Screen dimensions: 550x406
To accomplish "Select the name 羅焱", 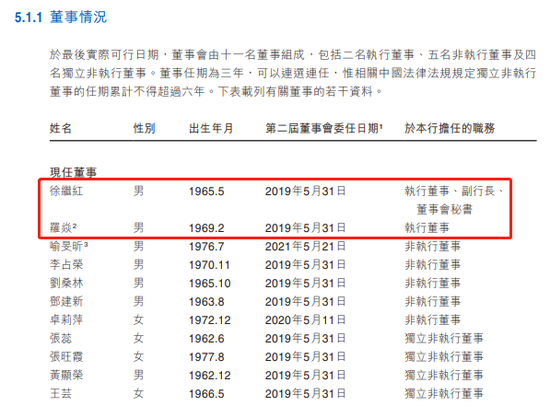I will pyautogui.click(x=61, y=228).
